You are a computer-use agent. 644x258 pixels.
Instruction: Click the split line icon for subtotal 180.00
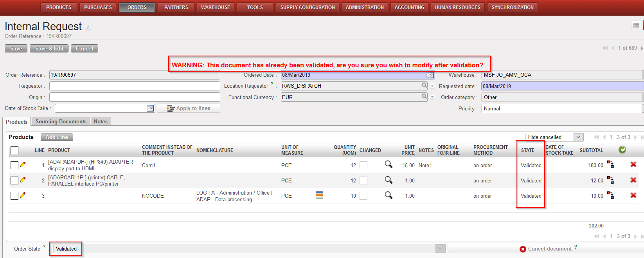click(x=610, y=164)
